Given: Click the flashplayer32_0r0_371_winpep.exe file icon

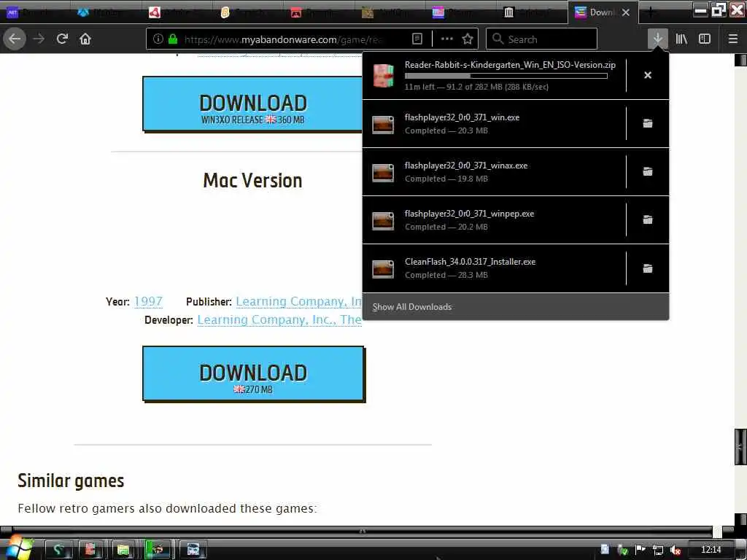Looking at the screenshot, I should tap(383, 220).
